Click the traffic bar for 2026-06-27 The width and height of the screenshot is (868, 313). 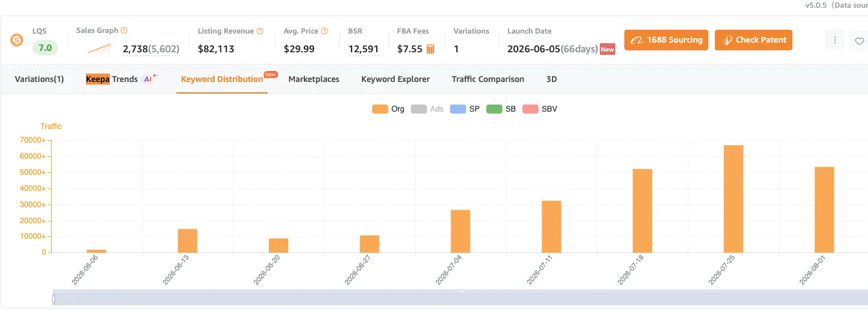(370, 244)
